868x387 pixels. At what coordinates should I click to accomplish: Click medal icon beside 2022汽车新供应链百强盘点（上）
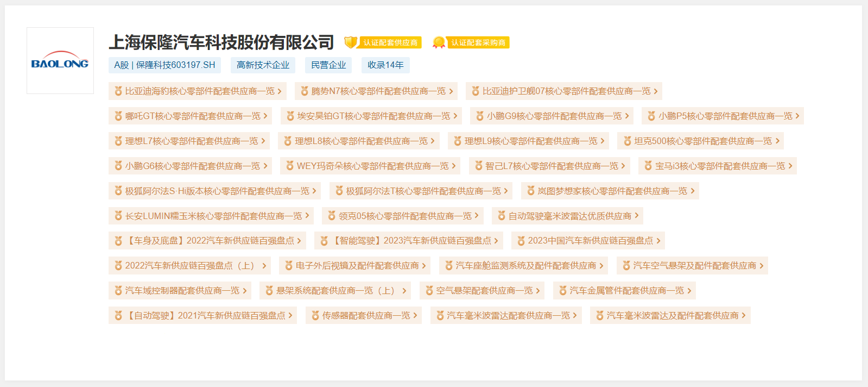(118, 265)
